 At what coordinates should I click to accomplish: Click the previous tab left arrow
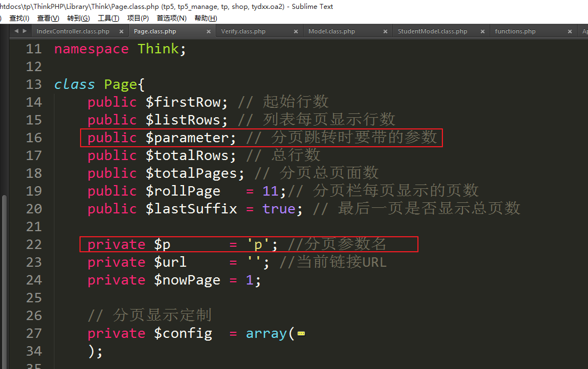click(x=16, y=31)
